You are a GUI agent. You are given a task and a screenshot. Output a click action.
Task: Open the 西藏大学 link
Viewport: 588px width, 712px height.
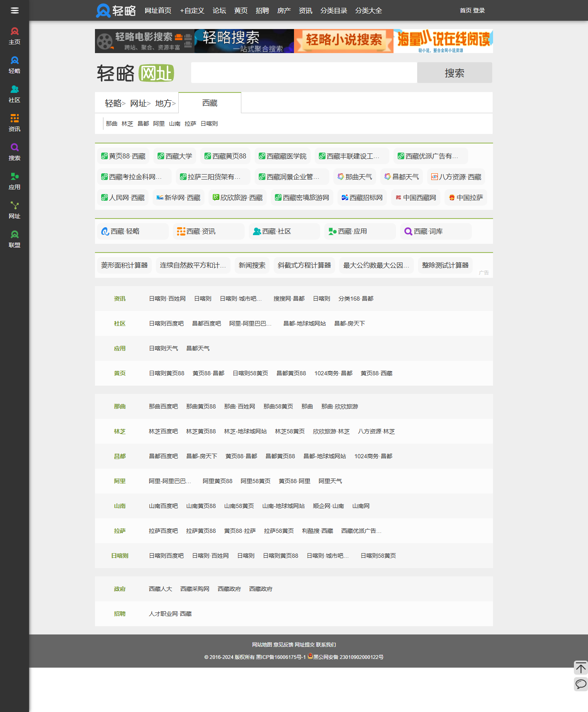(175, 156)
